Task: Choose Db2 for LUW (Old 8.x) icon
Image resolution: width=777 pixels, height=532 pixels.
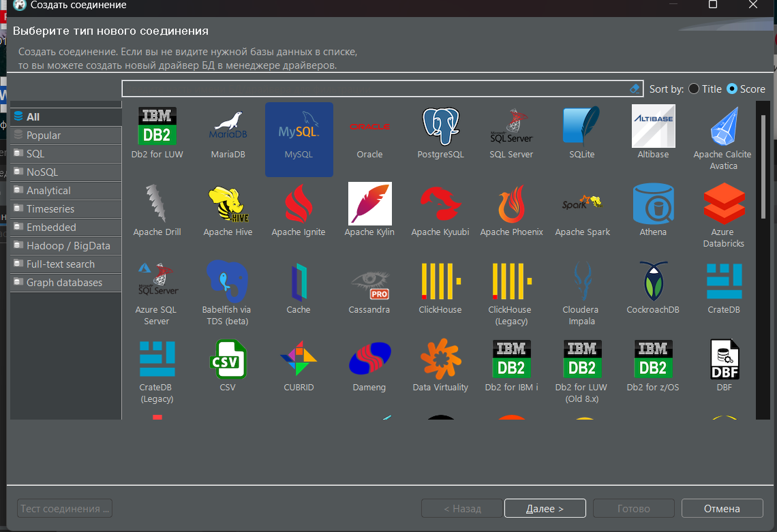Action: (582, 359)
